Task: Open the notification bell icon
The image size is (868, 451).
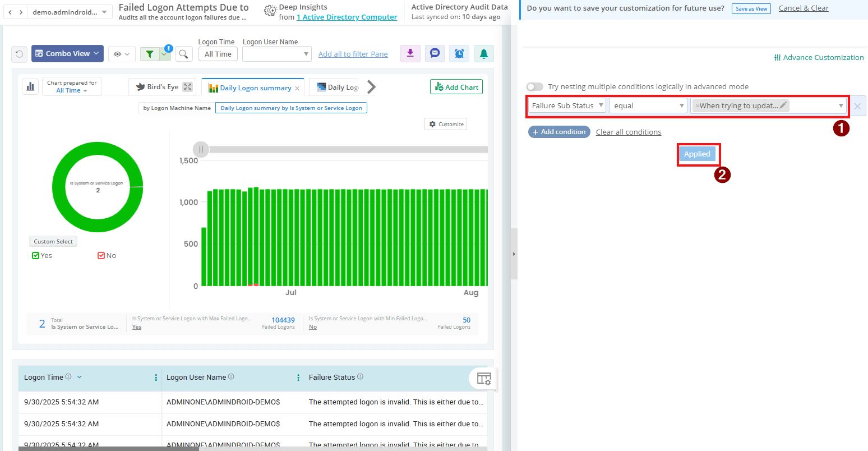Action: 483,53
